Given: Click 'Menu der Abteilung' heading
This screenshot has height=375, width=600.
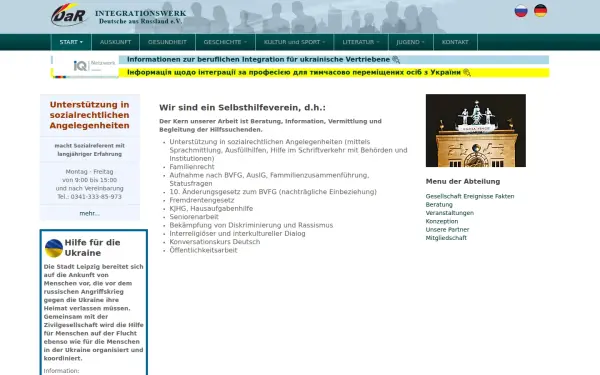Looking at the screenshot, I should click(x=463, y=181).
